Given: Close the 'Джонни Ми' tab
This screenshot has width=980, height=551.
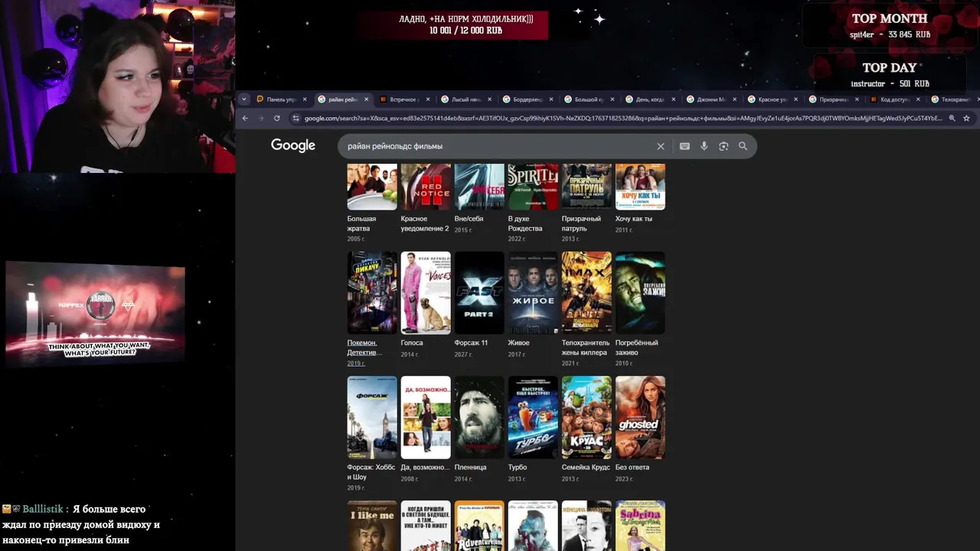Looking at the screenshot, I should coord(734,99).
